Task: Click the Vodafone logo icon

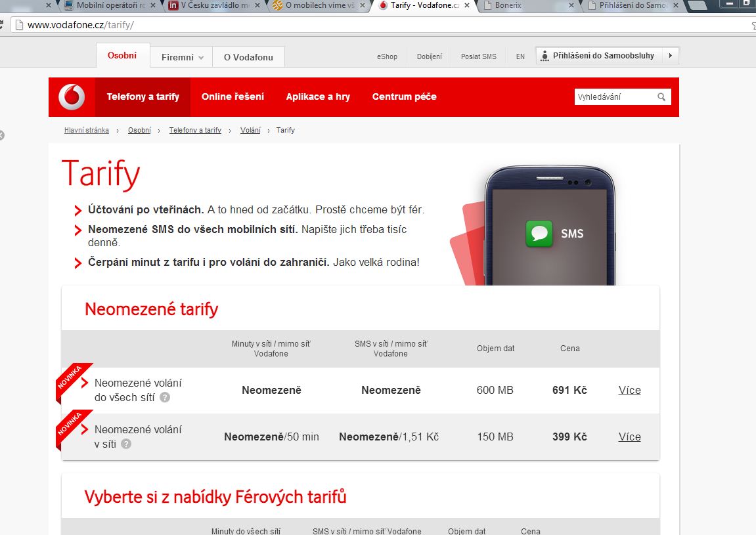Action: point(72,97)
